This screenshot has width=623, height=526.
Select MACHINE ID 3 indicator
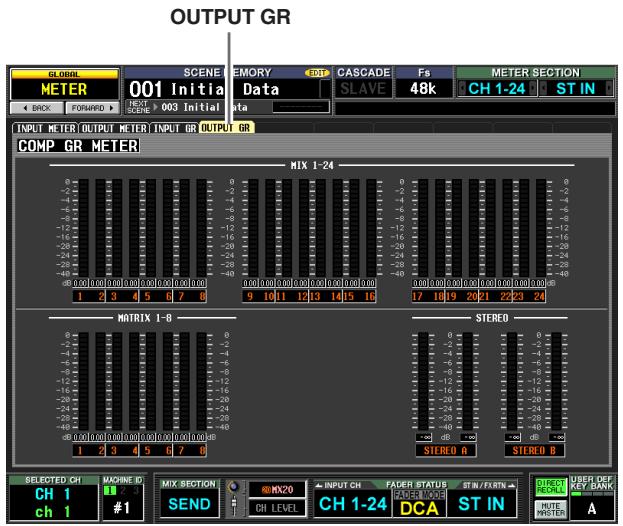[x=136, y=491]
